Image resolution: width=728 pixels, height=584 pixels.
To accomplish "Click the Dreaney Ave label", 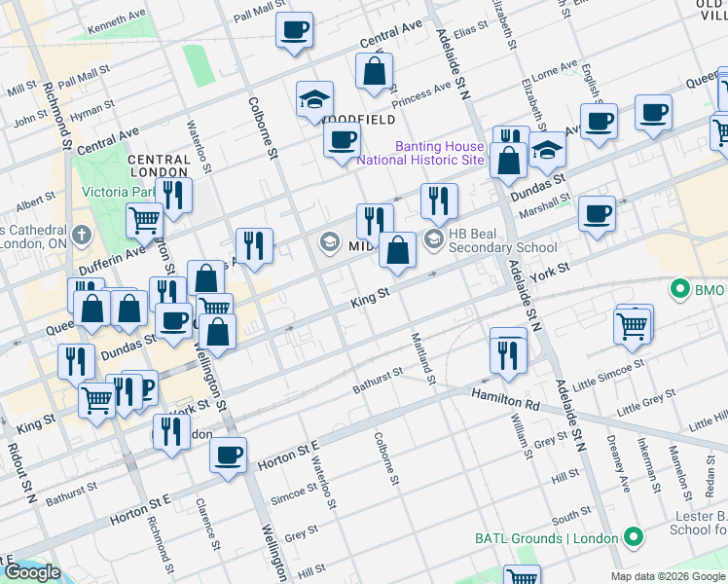I will coord(619,463).
